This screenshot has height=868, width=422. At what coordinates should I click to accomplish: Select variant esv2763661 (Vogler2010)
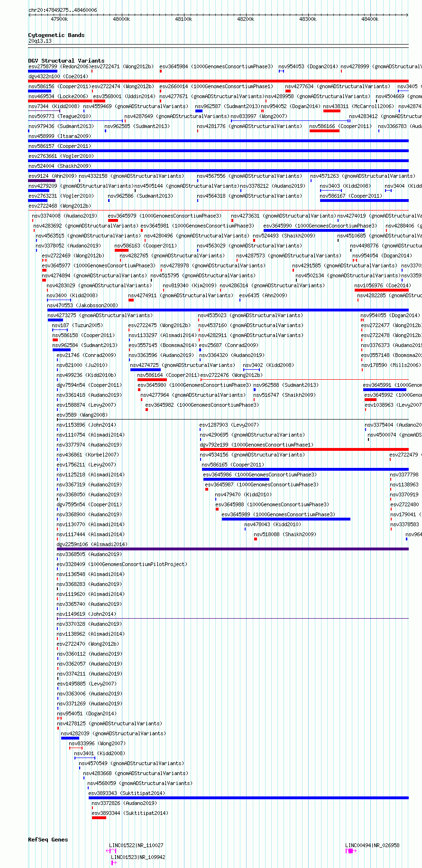pos(61,156)
